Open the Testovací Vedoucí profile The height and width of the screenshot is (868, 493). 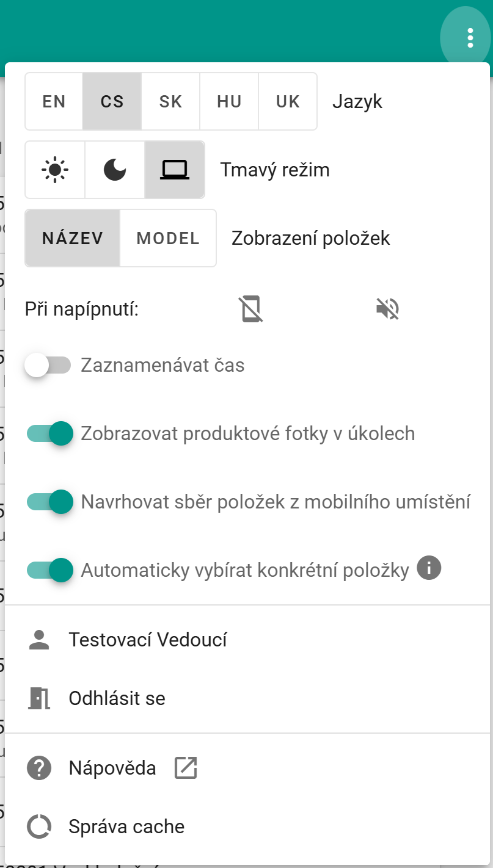tap(148, 639)
